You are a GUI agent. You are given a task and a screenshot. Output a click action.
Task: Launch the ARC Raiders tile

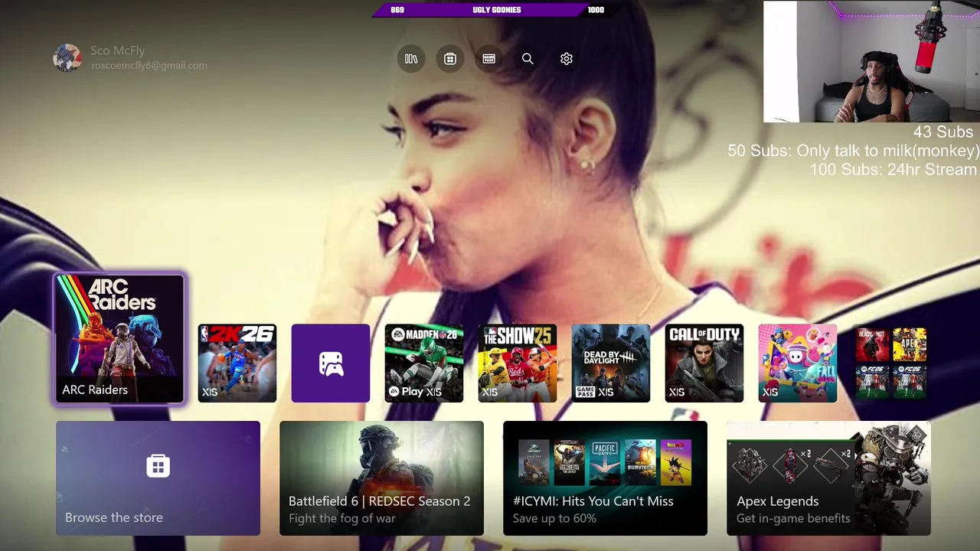click(119, 339)
